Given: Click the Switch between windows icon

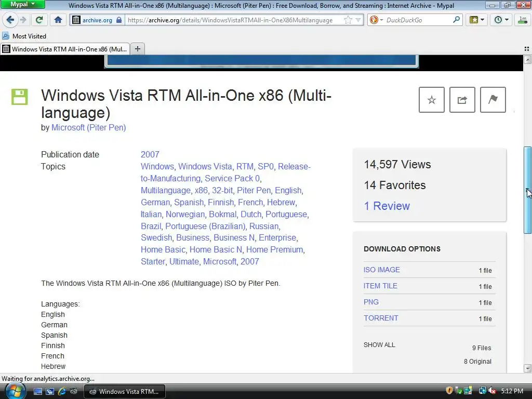Looking at the screenshot, I should pyautogui.click(x=50, y=391).
